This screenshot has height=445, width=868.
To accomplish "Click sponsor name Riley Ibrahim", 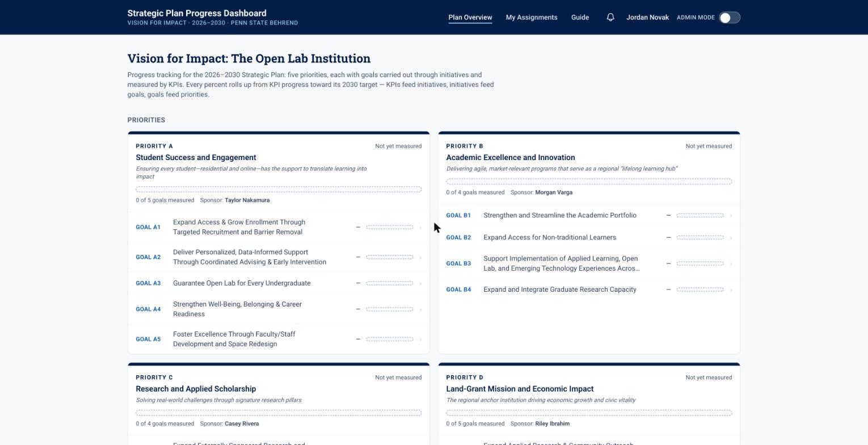I will coord(552,424).
